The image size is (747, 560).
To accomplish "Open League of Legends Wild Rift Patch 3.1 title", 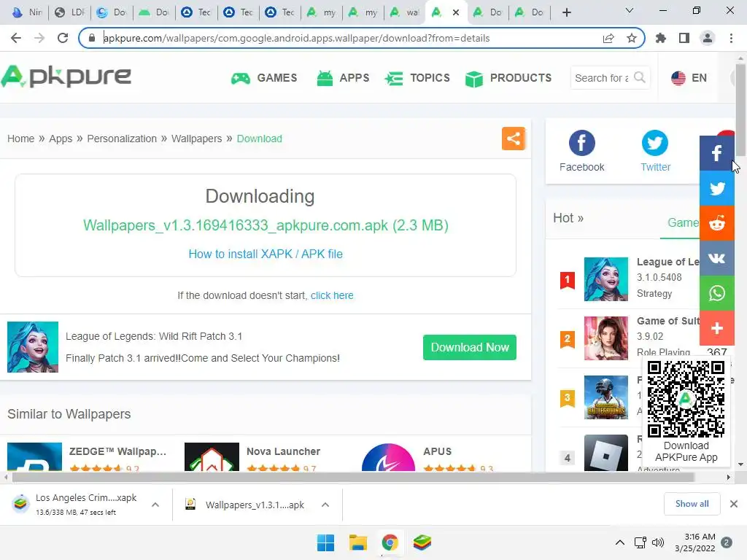I will [x=154, y=336].
